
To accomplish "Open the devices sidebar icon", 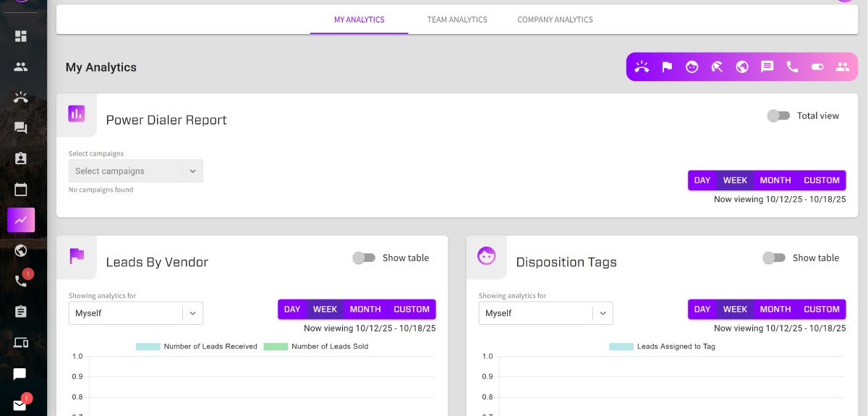I will click(21, 342).
